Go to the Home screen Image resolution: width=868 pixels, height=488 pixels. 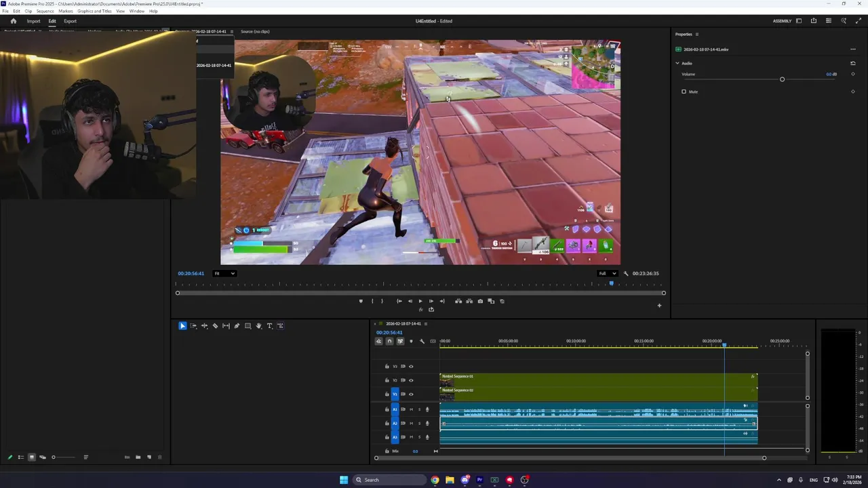[13, 21]
